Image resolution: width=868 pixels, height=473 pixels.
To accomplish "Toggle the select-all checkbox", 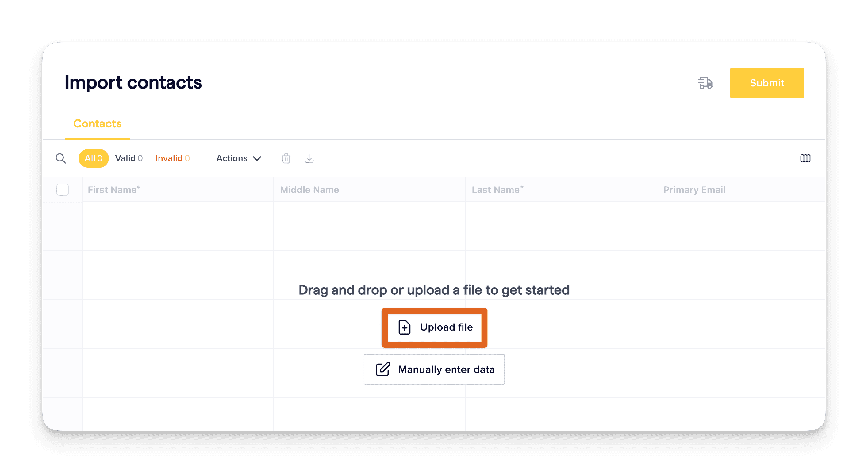I will [63, 190].
